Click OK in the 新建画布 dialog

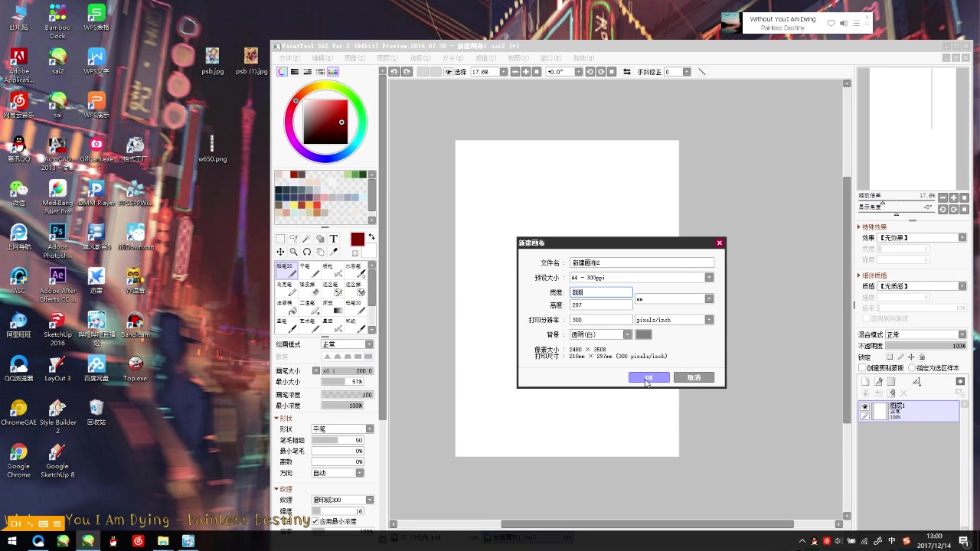coord(649,377)
